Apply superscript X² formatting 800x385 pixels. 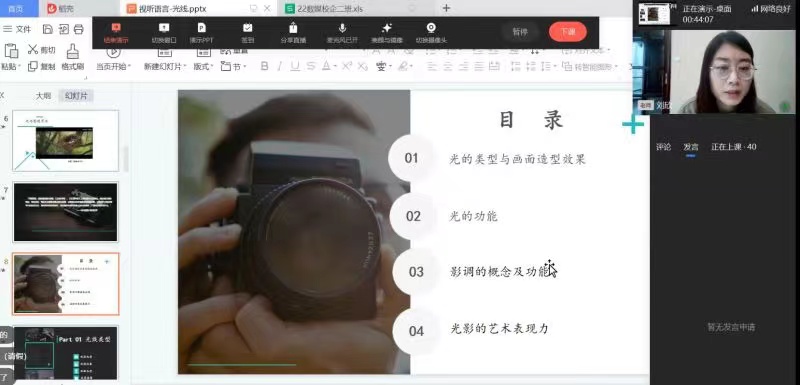[347, 66]
